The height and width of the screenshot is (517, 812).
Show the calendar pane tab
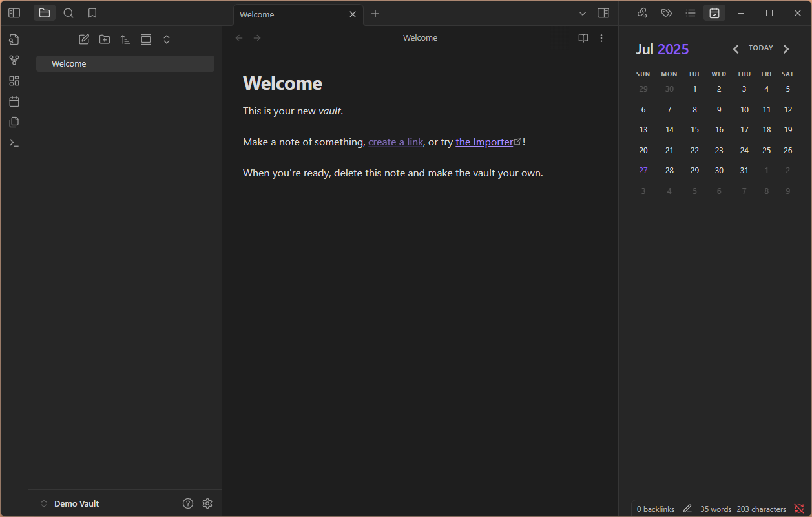click(714, 13)
